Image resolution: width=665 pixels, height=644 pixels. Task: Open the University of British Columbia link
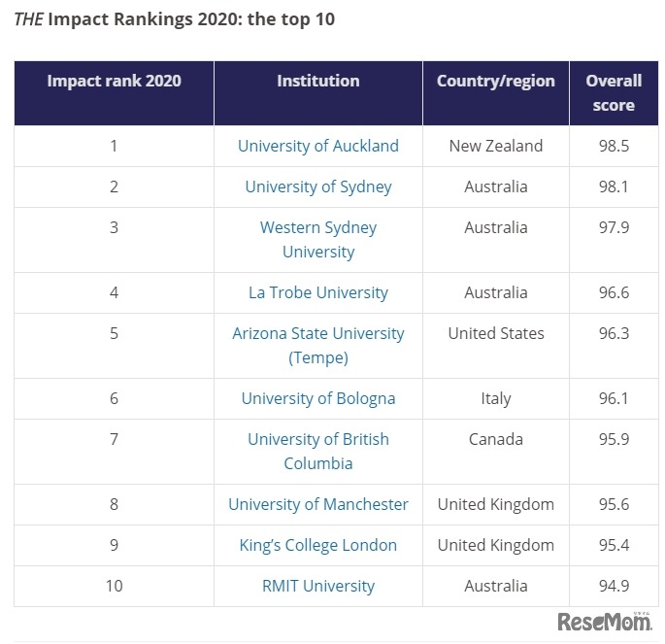(318, 452)
